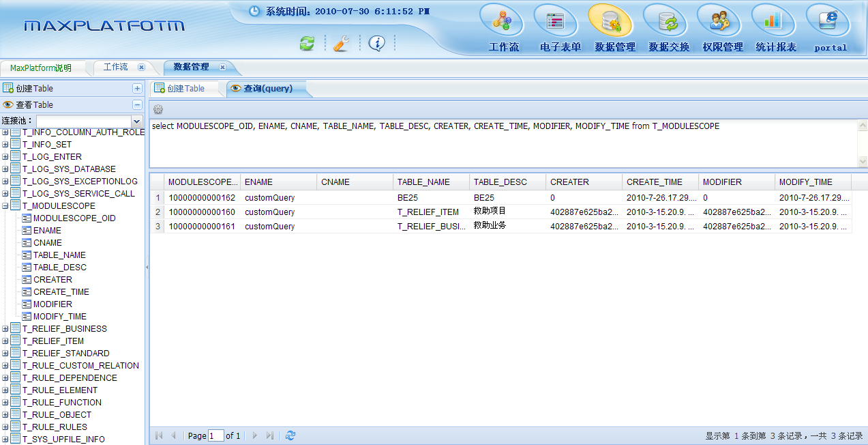Open the 权限管理 permission management icon
The height and width of the screenshot is (445, 868).
point(719,20)
